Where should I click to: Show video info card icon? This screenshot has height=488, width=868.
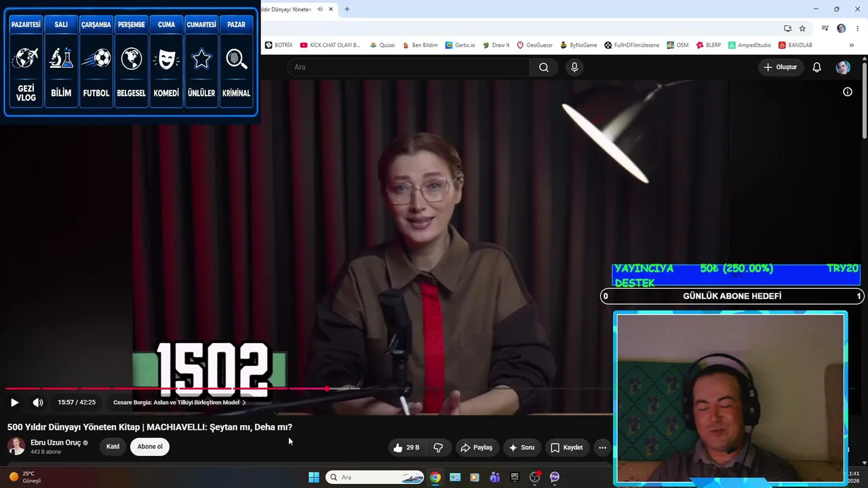point(848,92)
